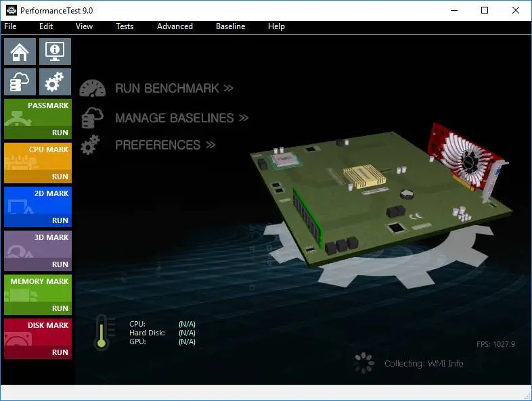Click the CPU chip on the motherboard model
Image resolution: width=532 pixels, height=401 pixels.
pyautogui.click(x=286, y=160)
